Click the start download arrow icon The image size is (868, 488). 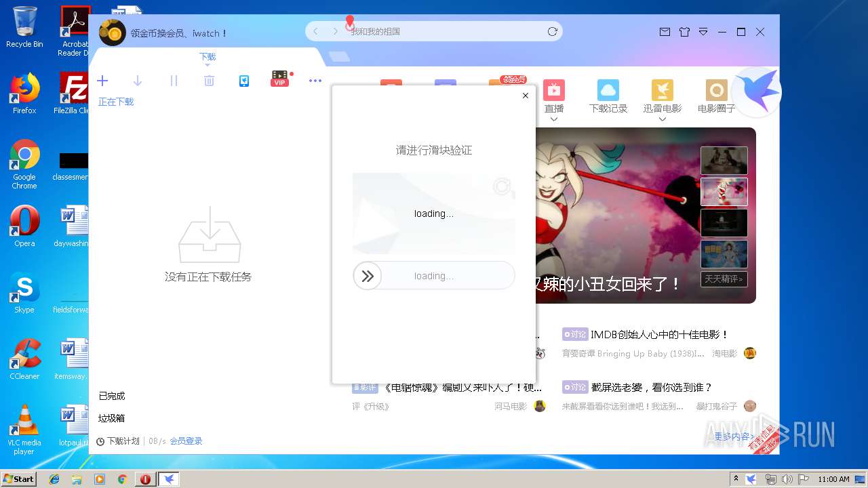[138, 81]
